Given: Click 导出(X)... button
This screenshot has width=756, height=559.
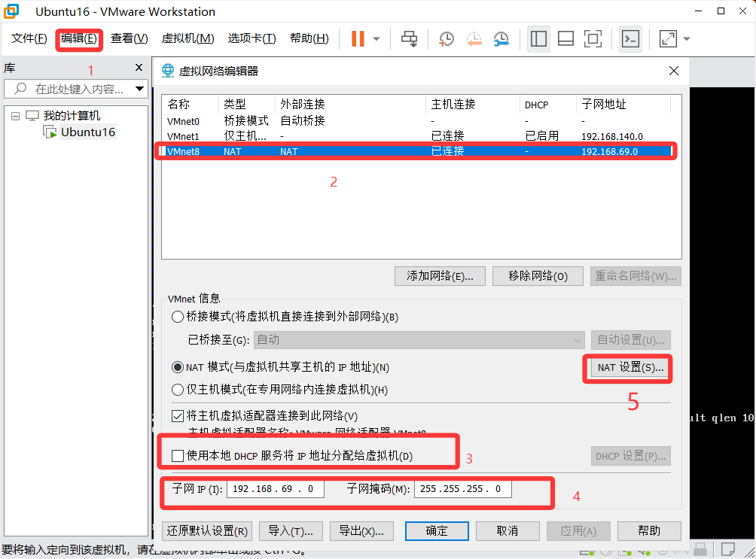Looking at the screenshot, I should click(x=361, y=531).
